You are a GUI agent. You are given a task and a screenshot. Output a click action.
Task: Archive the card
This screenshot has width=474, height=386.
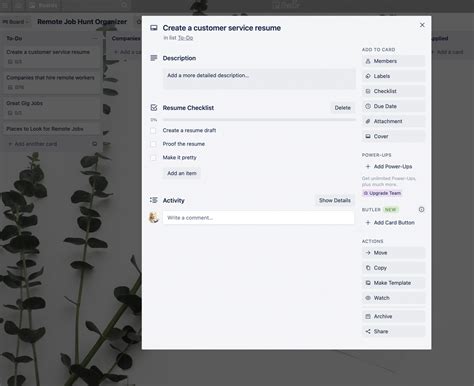pos(393,316)
